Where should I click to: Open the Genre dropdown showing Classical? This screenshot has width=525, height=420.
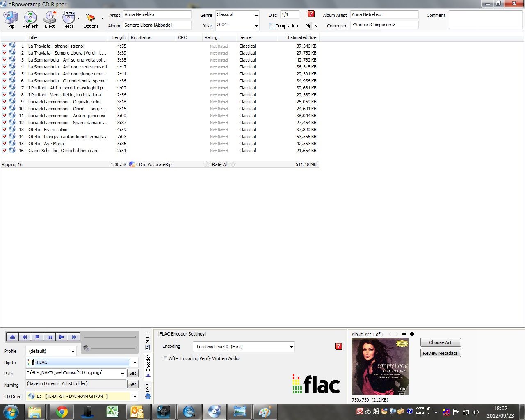coord(256,16)
